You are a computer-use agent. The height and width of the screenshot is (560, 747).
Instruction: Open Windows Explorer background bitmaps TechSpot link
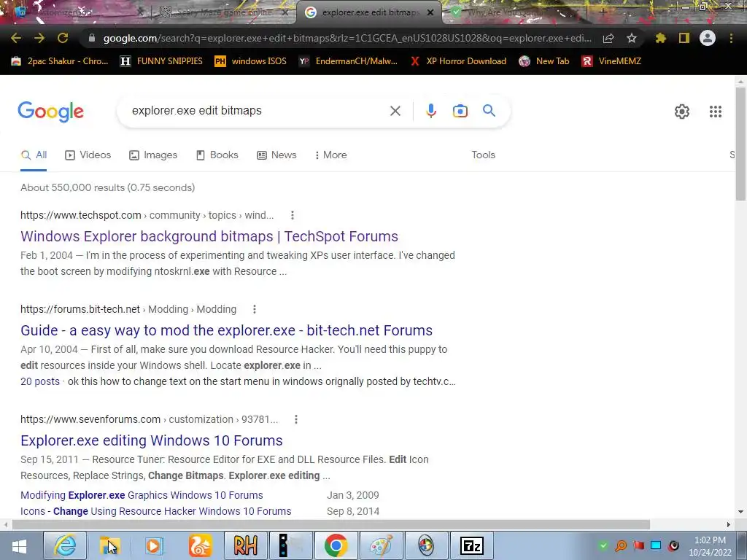pos(209,237)
